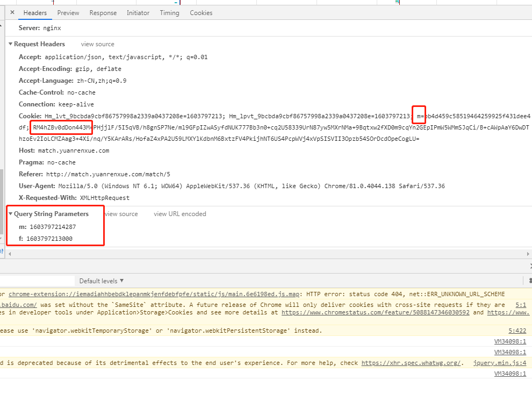Click the console filter input field
This screenshot has width=532, height=416.
coord(37,281)
